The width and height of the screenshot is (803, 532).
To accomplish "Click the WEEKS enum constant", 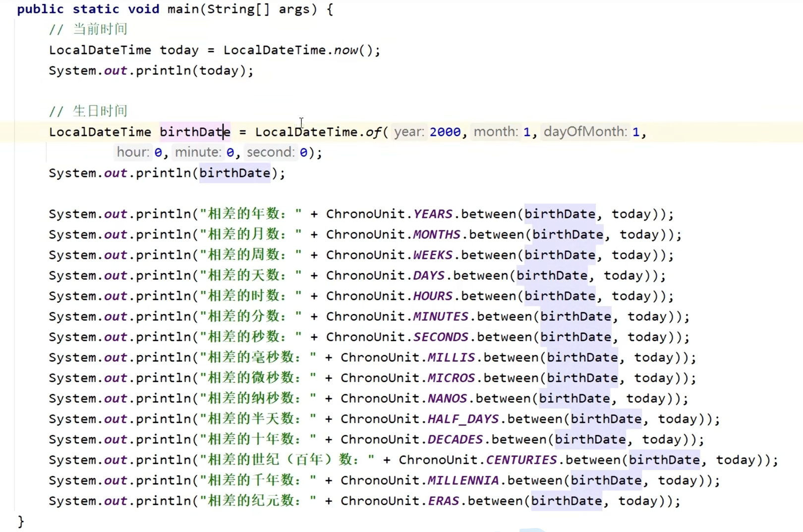I will point(433,255).
